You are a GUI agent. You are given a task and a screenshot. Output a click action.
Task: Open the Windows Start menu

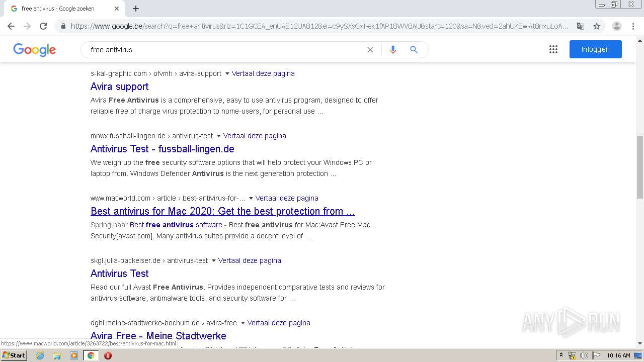[14, 355]
